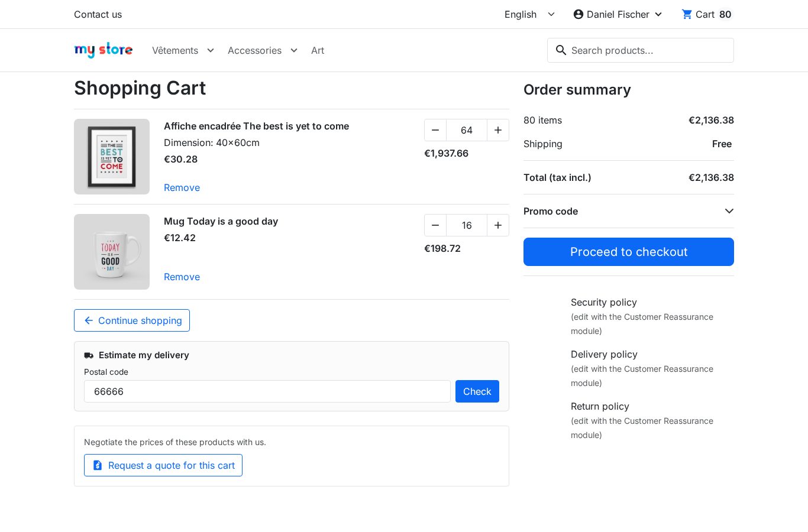This screenshot has height=532, width=808.
Task: Remove the Affiche encadrée poster from cart
Action: [x=182, y=187]
